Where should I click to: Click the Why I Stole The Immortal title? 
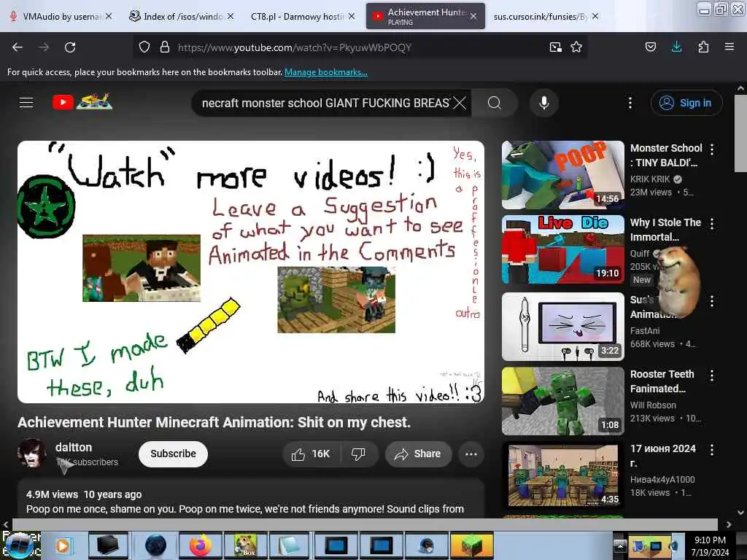[x=665, y=230]
